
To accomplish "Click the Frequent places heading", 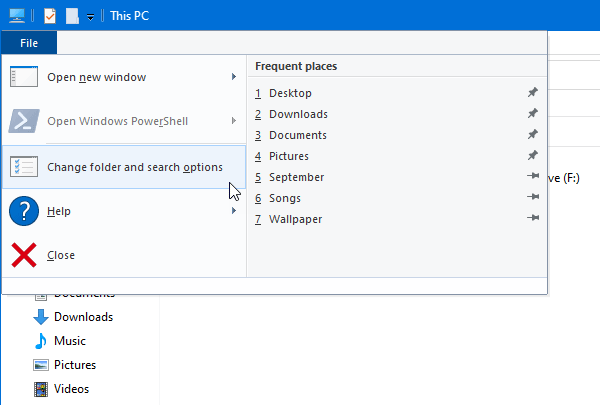I will click(x=296, y=66).
